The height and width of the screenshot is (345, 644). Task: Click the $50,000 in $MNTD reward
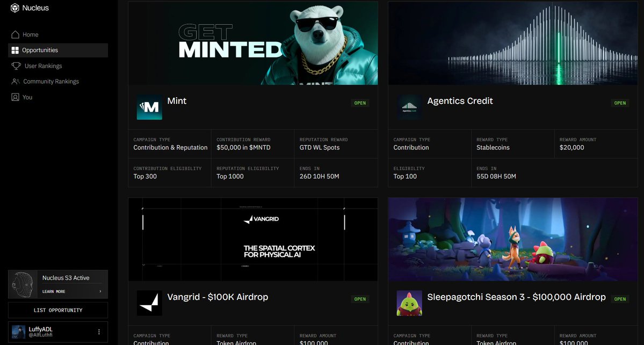tap(243, 147)
